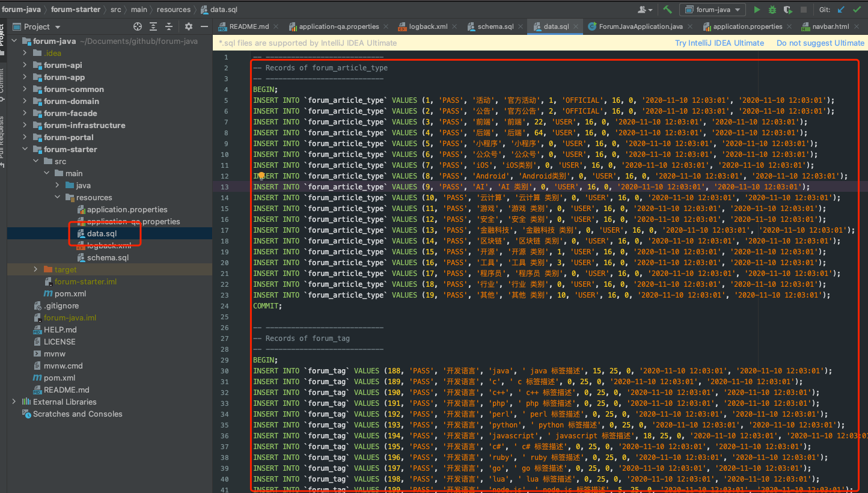Start debugging with the green bug icon

772,10
